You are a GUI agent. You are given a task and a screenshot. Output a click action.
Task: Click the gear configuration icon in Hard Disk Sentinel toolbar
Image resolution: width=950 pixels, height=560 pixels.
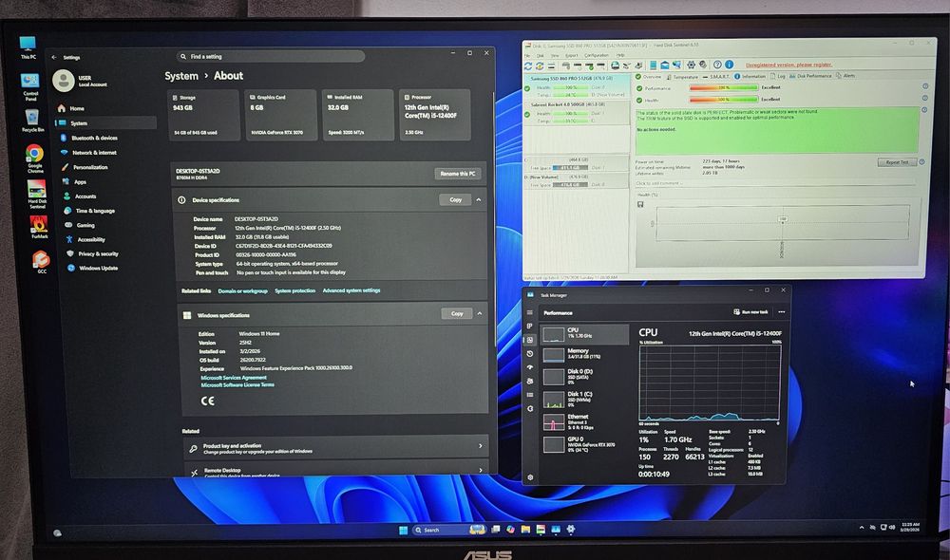coord(691,65)
